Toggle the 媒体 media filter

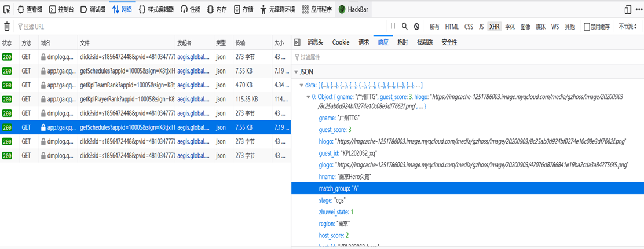[541, 27]
